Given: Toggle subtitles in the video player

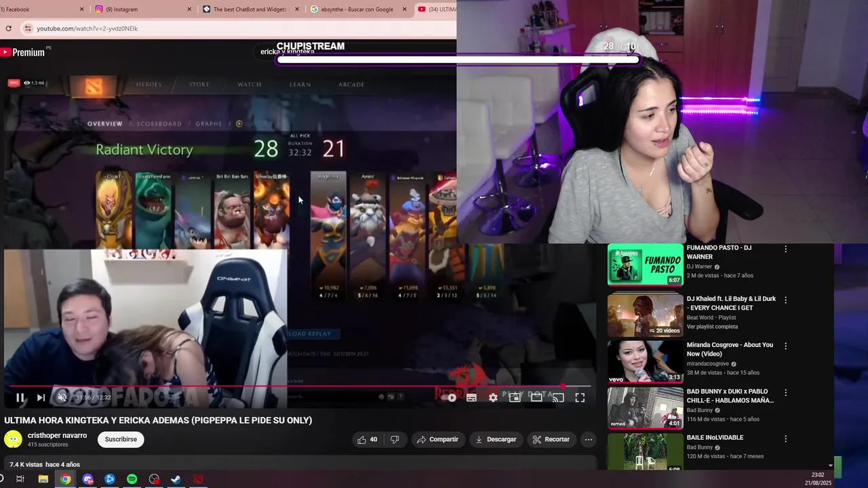Looking at the screenshot, I should 471,398.
